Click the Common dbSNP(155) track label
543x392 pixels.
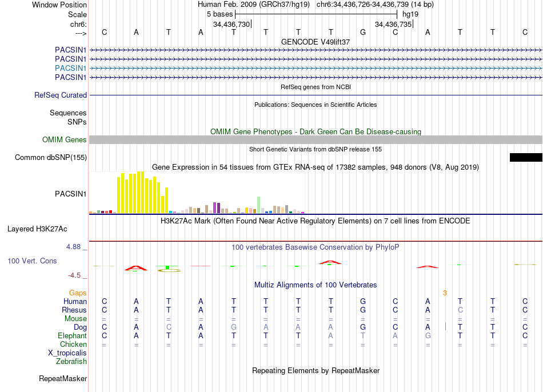click(x=50, y=157)
